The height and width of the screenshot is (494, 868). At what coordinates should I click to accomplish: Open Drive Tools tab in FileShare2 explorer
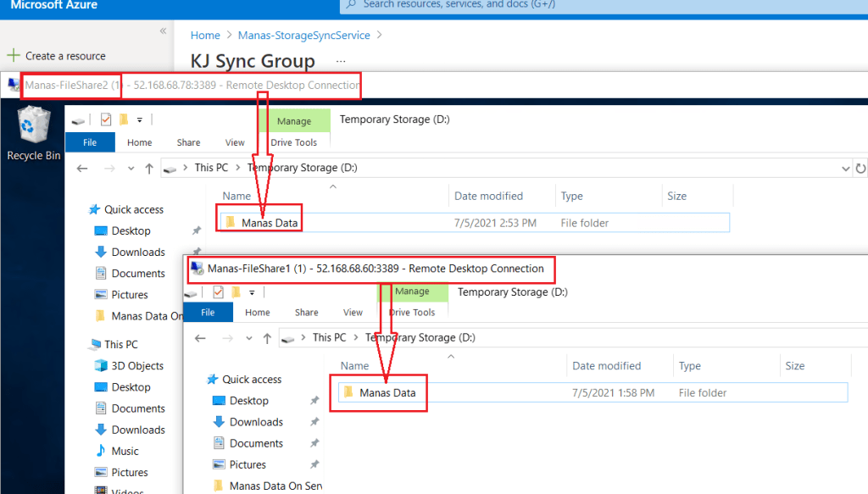[293, 142]
